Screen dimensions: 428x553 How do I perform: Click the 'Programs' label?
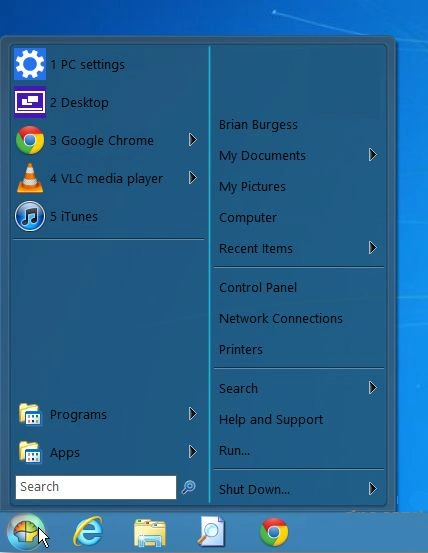coord(78,415)
